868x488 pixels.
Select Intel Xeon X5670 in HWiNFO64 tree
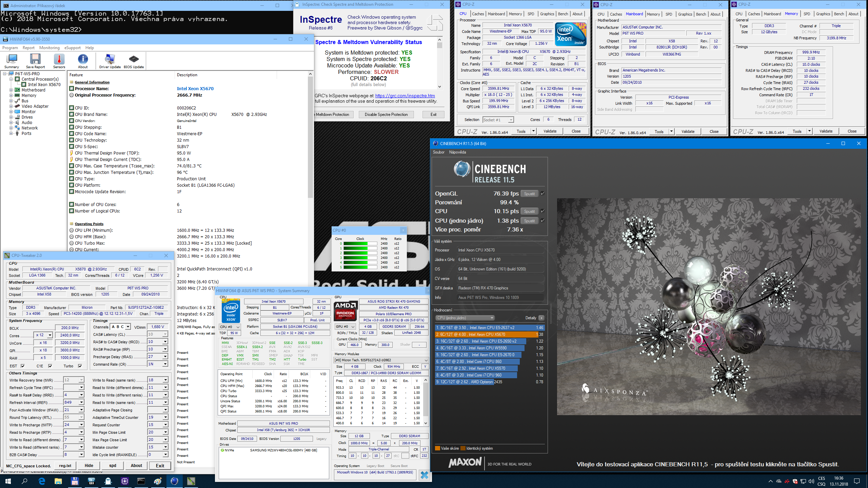(44, 85)
